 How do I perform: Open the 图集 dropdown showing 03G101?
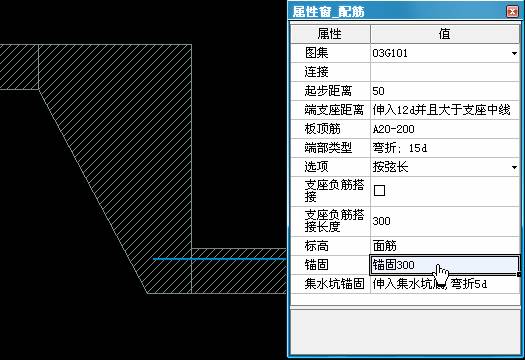[x=514, y=53]
